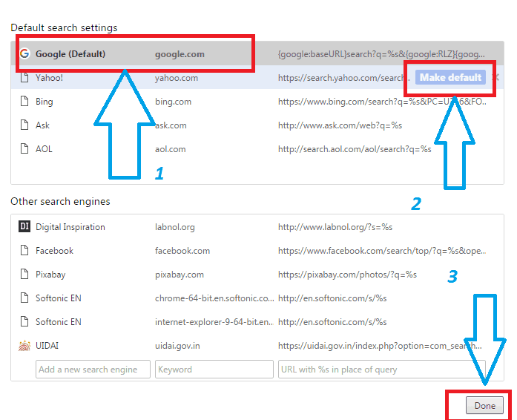Select the Bing search engine name
The width and height of the screenshot is (517, 420).
click(45, 102)
